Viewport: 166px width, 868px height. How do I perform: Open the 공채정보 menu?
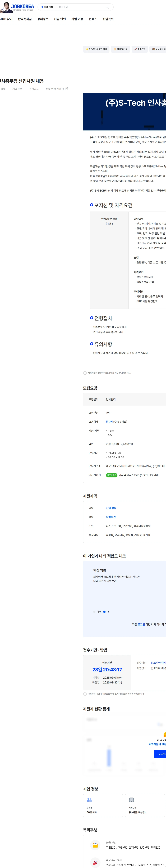[43, 19]
